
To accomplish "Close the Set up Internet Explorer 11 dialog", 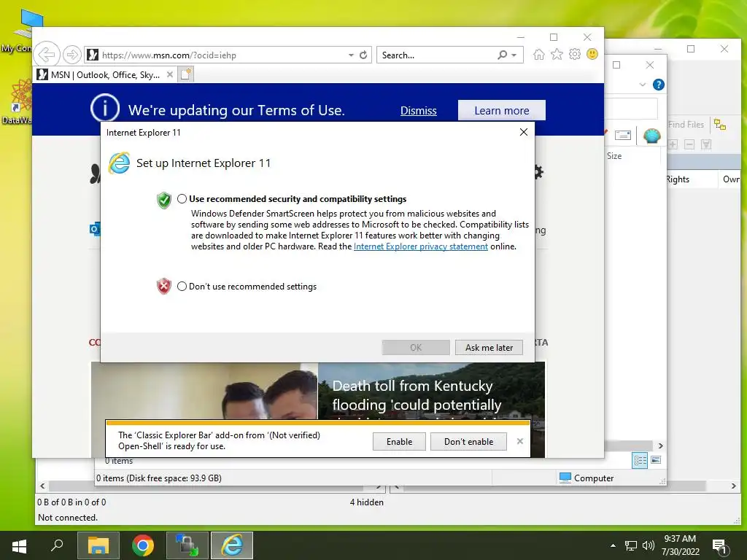I will [524, 132].
